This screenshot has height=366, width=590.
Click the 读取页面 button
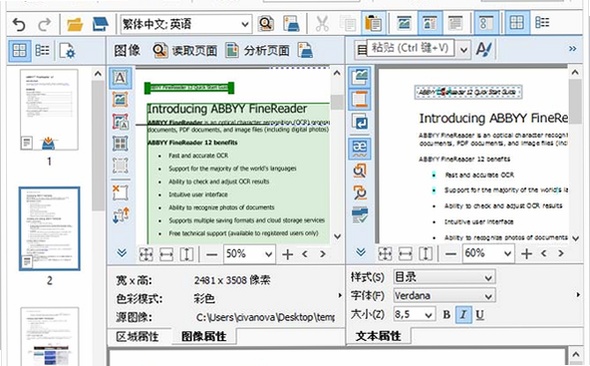tap(186, 50)
